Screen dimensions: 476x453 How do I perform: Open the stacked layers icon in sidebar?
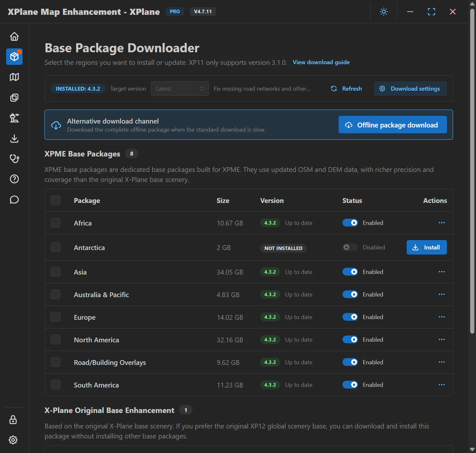[x=14, y=97]
